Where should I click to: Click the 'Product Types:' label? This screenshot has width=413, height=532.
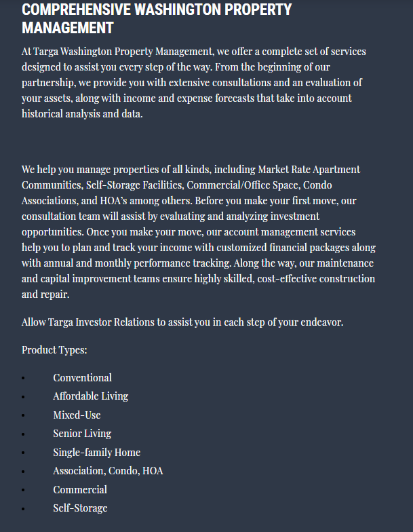point(54,350)
